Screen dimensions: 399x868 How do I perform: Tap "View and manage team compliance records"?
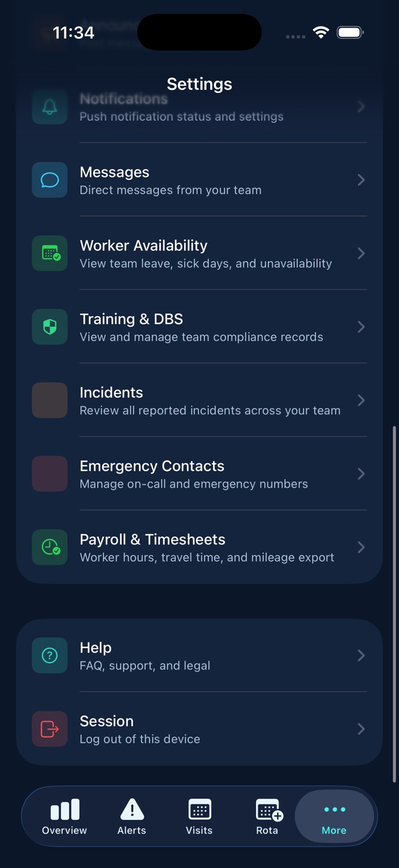pyautogui.click(x=201, y=337)
